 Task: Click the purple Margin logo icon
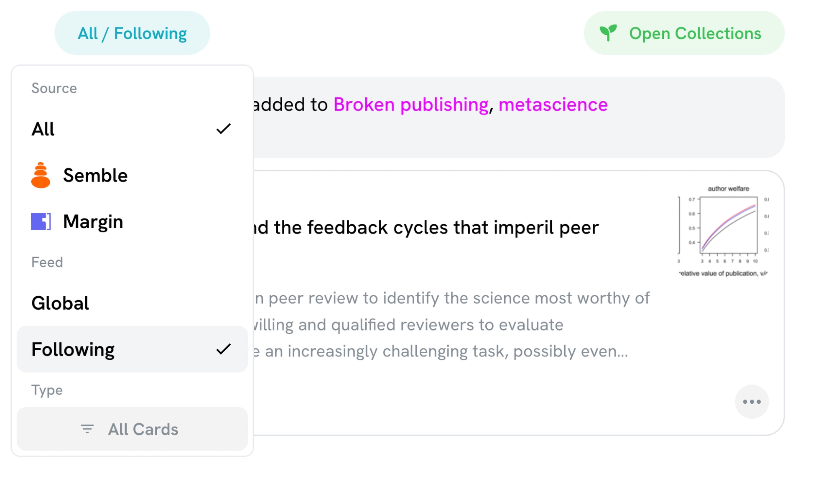(41, 221)
